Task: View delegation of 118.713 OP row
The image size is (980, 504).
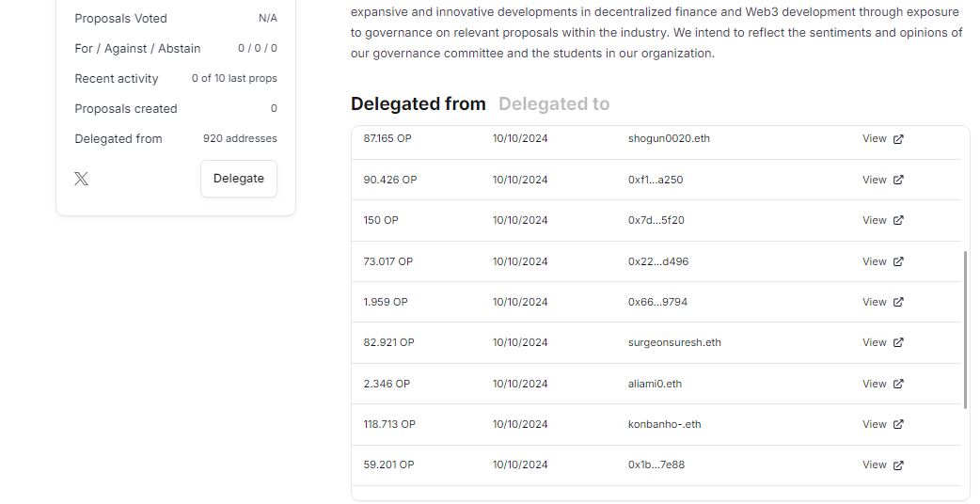Action: coord(882,424)
